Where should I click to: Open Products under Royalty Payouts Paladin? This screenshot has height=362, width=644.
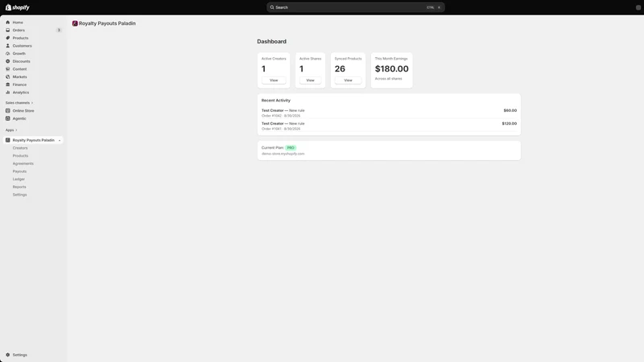tap(21, 156)
